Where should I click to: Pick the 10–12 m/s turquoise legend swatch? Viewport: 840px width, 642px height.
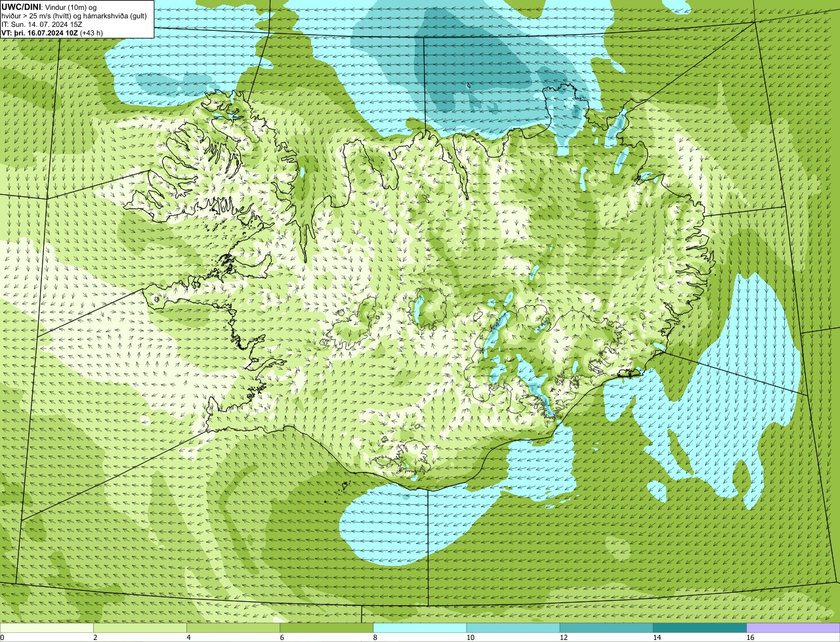513,628
